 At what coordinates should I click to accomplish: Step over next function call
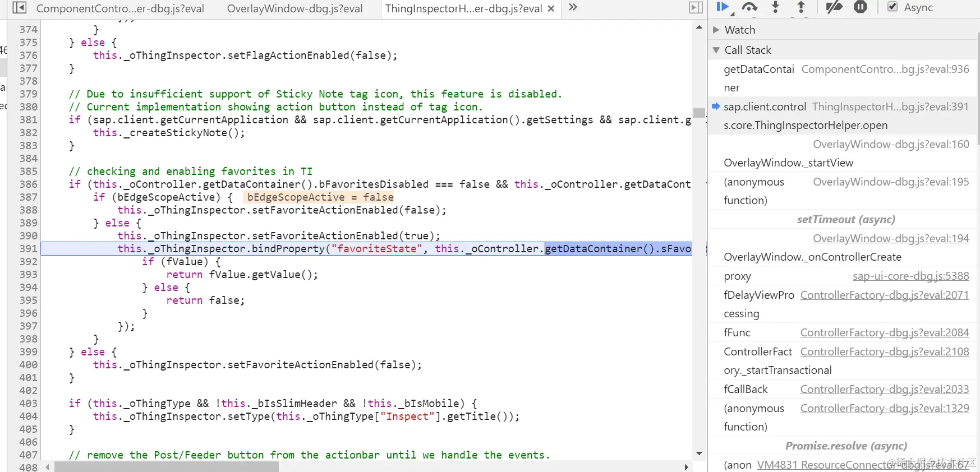pos(749,7)
